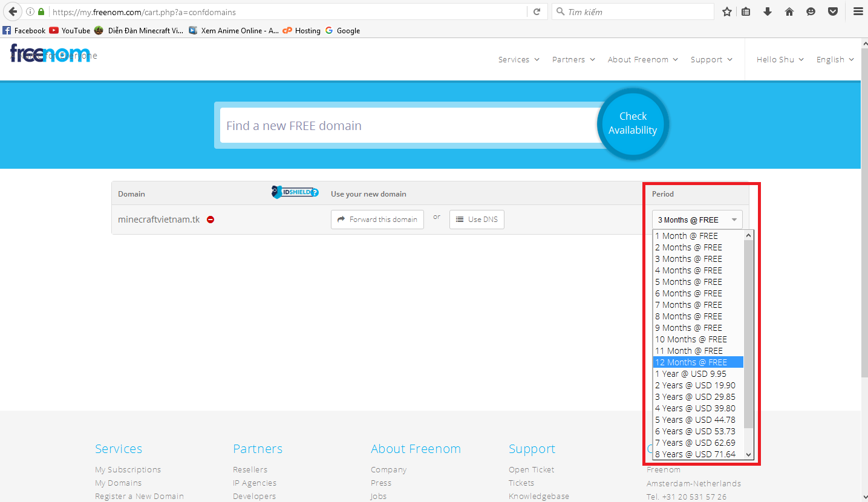Open the English language selector
Viewport: 868px width, 502px height.
pos(835,59)
